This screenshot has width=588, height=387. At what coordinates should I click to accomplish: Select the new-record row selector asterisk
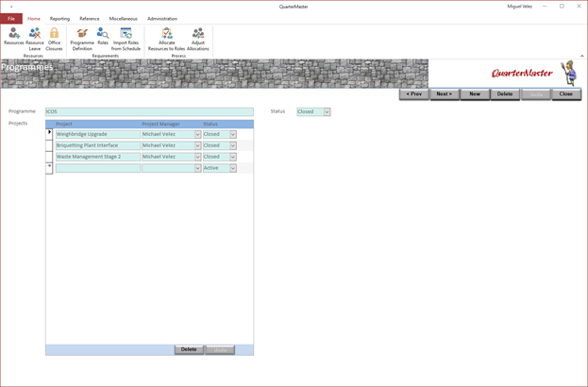[49, 168]
